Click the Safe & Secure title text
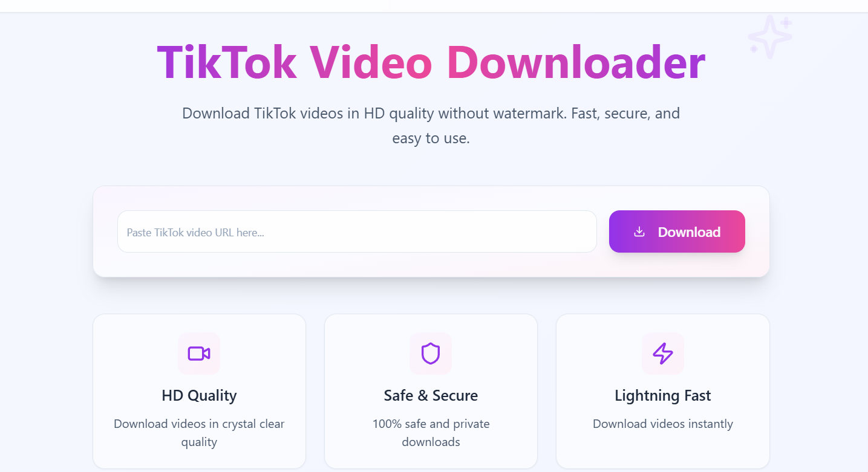This screenshot has height=472, width=868. pyautogui.click(x=431, y=396)
